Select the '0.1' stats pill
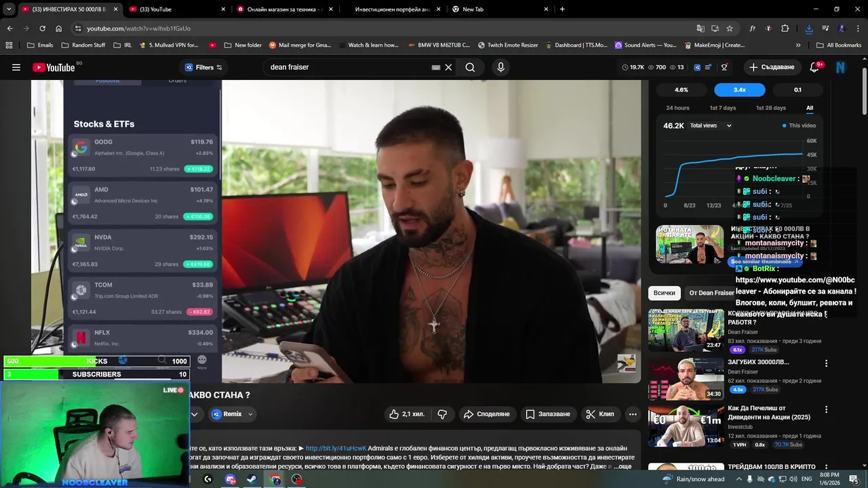 point(797,89)
